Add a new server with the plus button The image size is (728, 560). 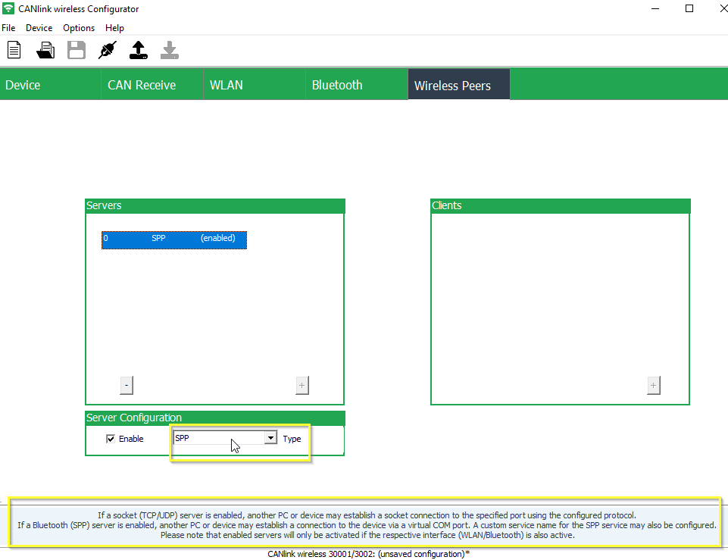pyautogui.click(x=302, y=385)
